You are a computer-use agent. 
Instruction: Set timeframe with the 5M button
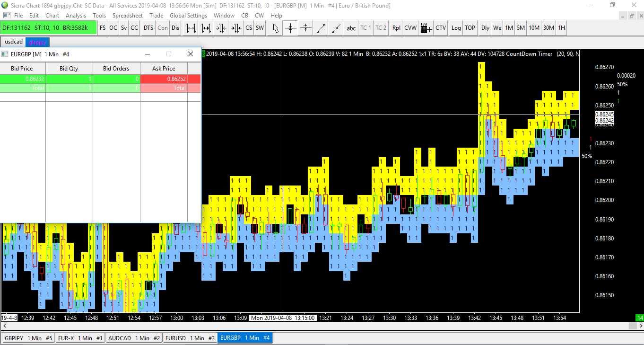(521, 28)
